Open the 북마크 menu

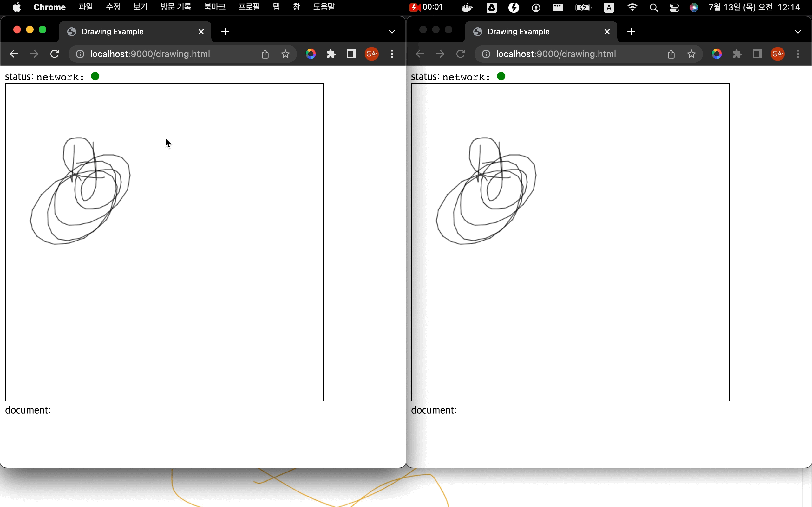[215, 7]
